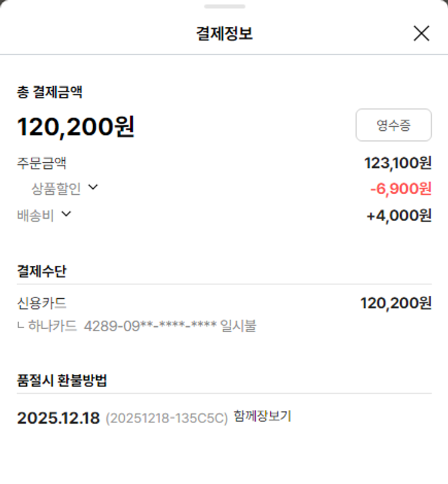Open the 함께장보기 link
Image resolution: width=448 pixels, height=484 pixels.
coord(262,416)
